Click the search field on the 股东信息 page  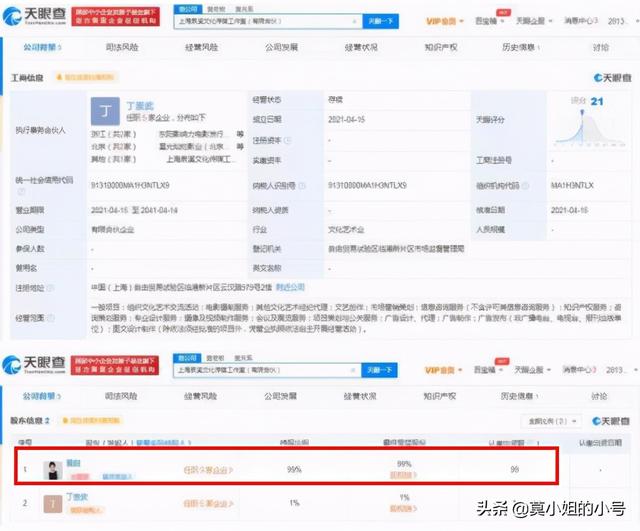pos(267,370)
